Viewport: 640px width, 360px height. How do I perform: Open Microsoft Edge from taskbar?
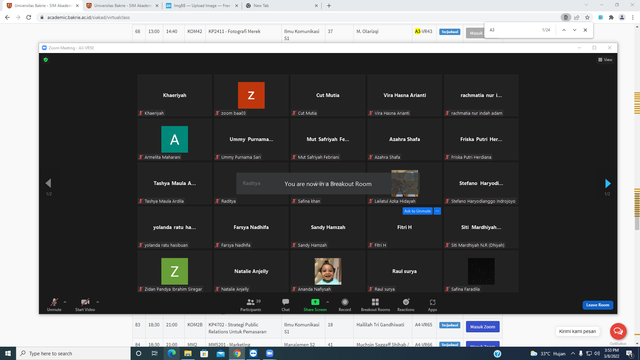click(171, 353)
